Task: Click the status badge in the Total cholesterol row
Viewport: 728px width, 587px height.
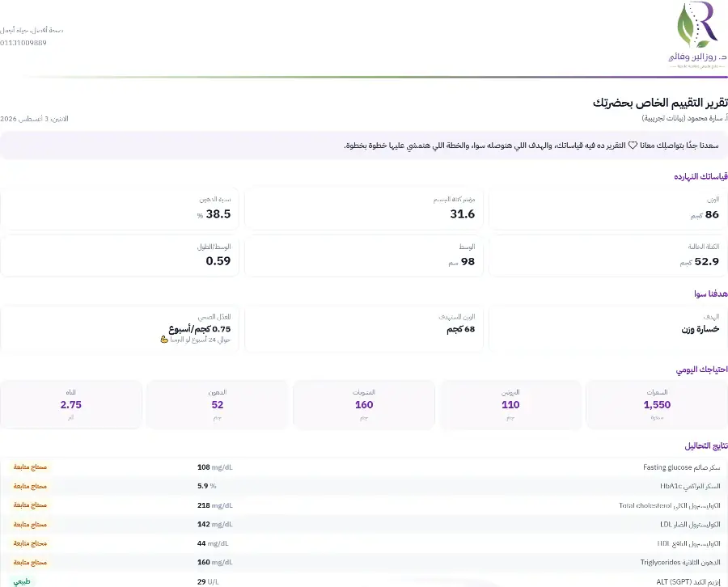Action: pos(30,505)
